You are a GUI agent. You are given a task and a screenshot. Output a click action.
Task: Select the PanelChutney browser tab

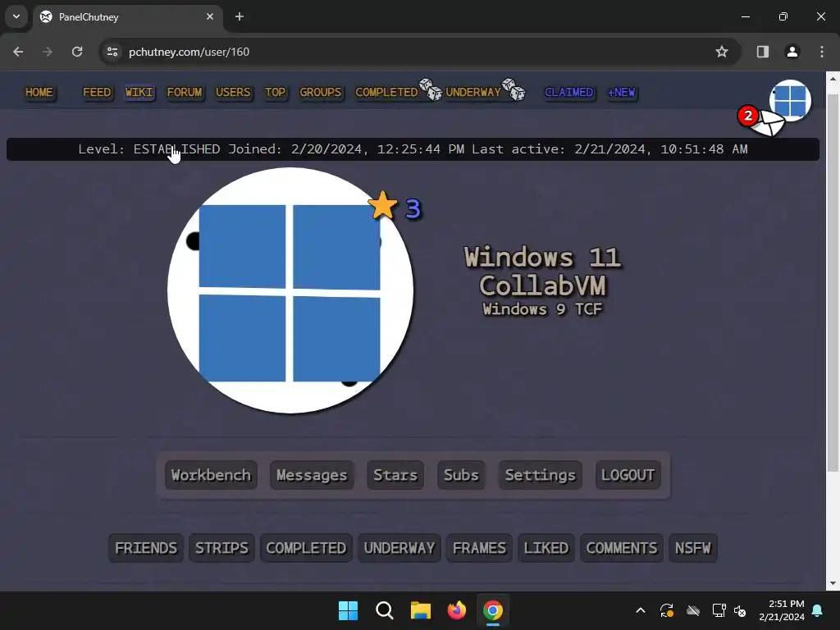point(127,17)
